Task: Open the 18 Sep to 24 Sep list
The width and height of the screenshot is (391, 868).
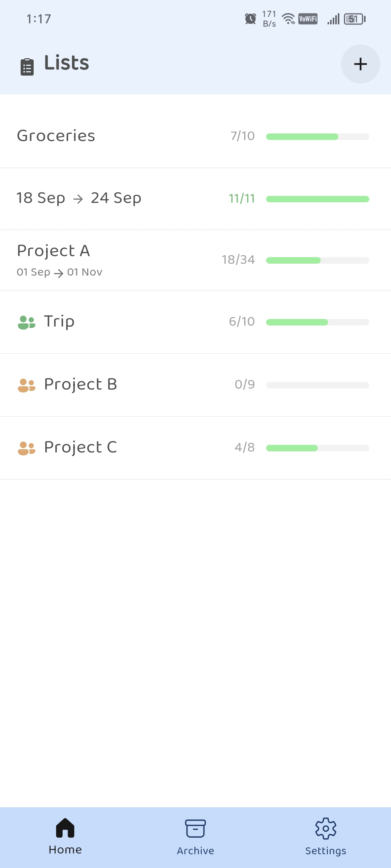Action: pyautogui.click(x=79, y=198)
